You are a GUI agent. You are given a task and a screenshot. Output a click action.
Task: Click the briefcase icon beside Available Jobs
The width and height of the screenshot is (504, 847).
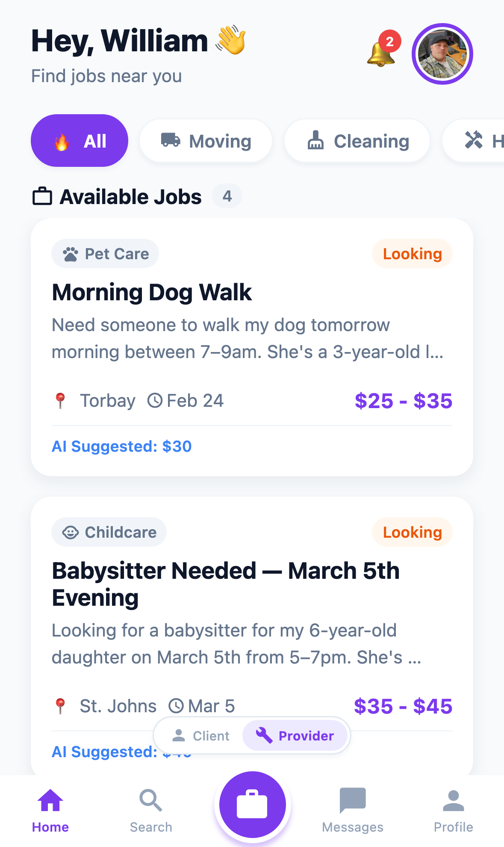(42, 196)
